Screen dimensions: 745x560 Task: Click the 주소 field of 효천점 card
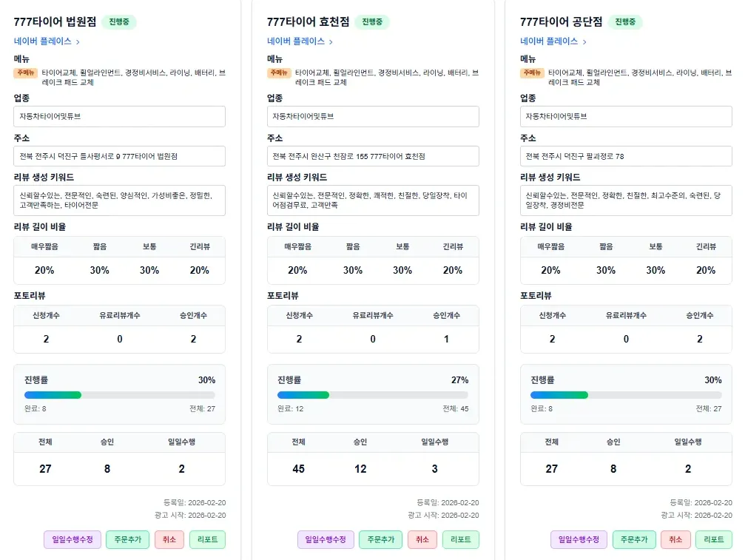373,156
